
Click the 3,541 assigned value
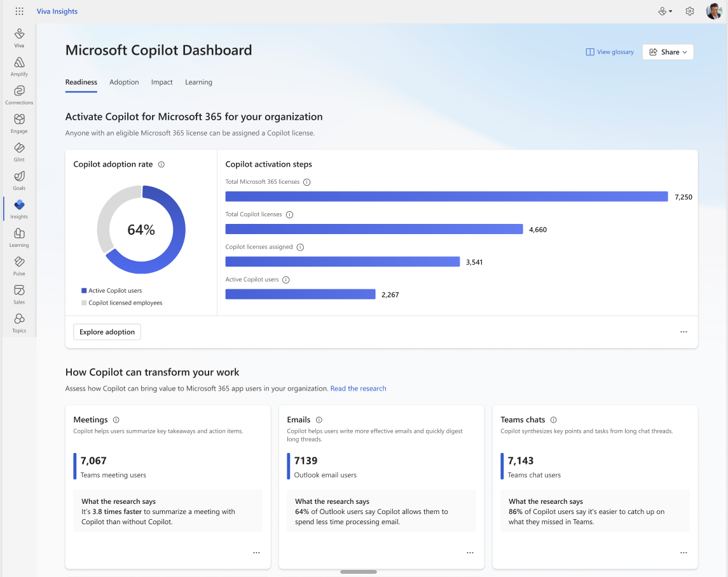click(x=474, y=263)
